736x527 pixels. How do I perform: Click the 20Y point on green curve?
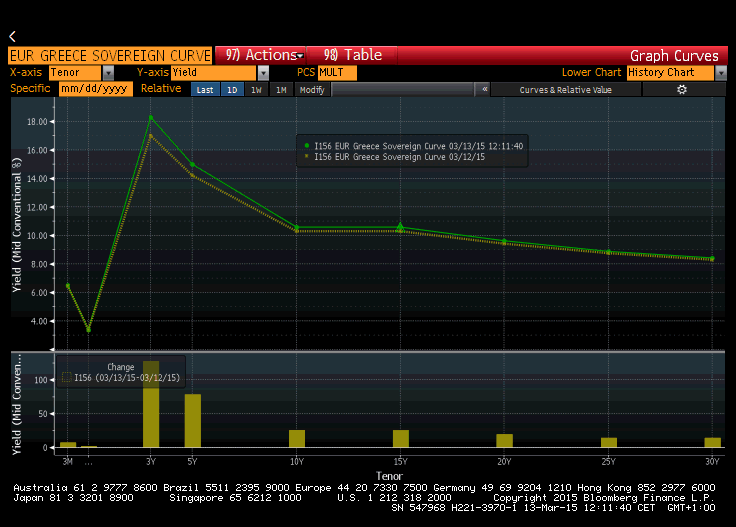pyautogui.click(x=505, y=241)
